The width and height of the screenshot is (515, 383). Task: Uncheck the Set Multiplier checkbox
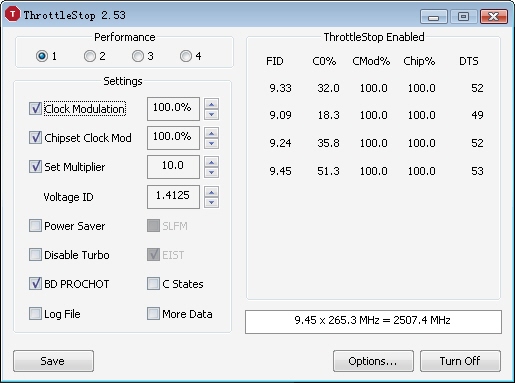(35, 166)
